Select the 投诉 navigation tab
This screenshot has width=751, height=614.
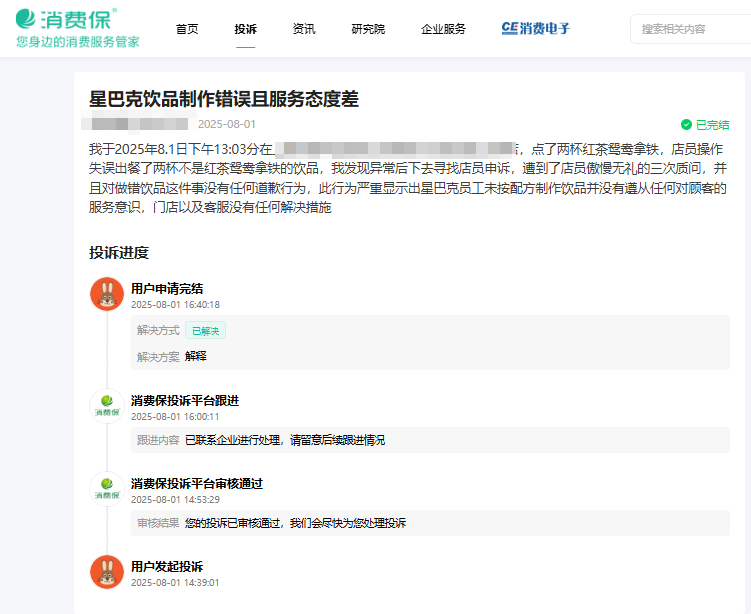click(x=245, y=29)
